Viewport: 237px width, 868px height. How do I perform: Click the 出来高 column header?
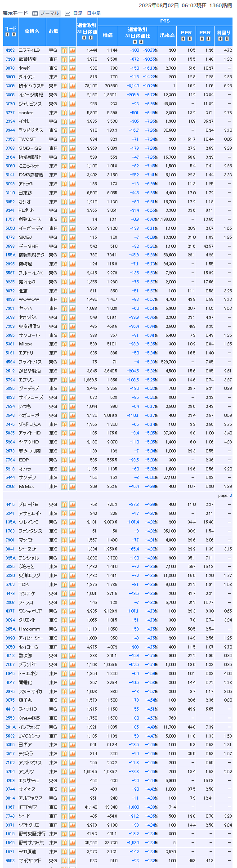[x=167, y=36]
